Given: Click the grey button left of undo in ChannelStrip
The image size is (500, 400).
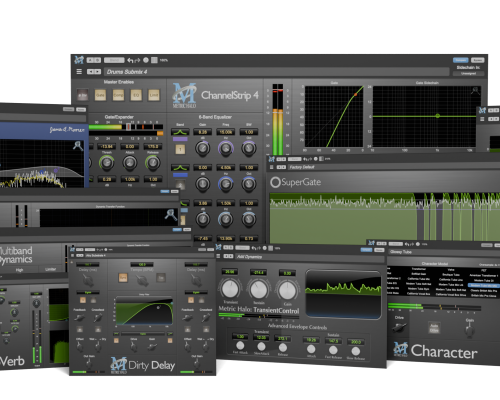Looking at the screenshot, I should pos(114,60).
